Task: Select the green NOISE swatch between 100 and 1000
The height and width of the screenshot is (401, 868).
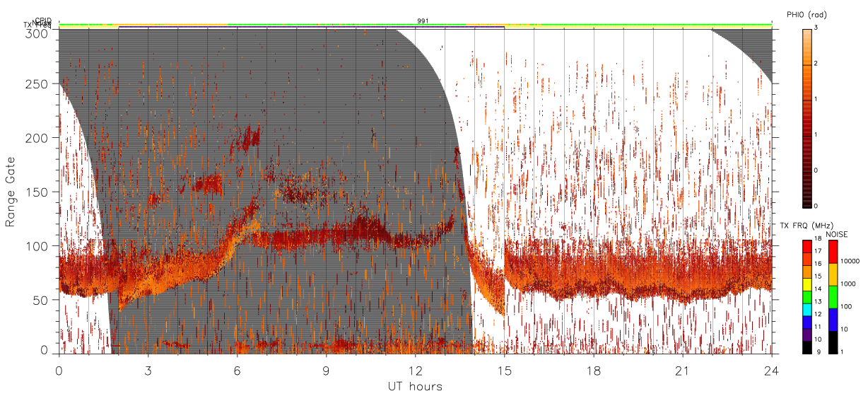Action: pyautogui.click(x=833, y=297)
